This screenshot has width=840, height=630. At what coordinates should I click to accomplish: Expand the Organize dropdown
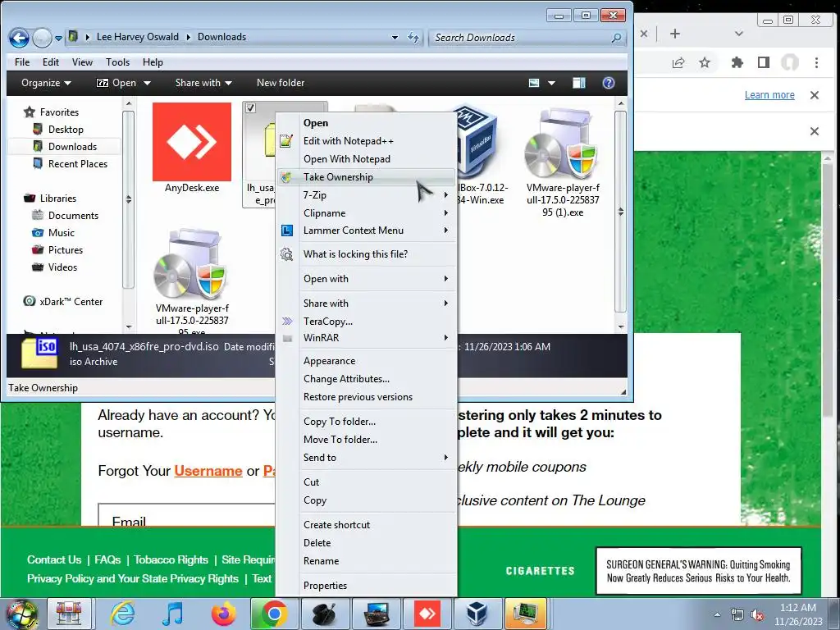tap(46, 83)
